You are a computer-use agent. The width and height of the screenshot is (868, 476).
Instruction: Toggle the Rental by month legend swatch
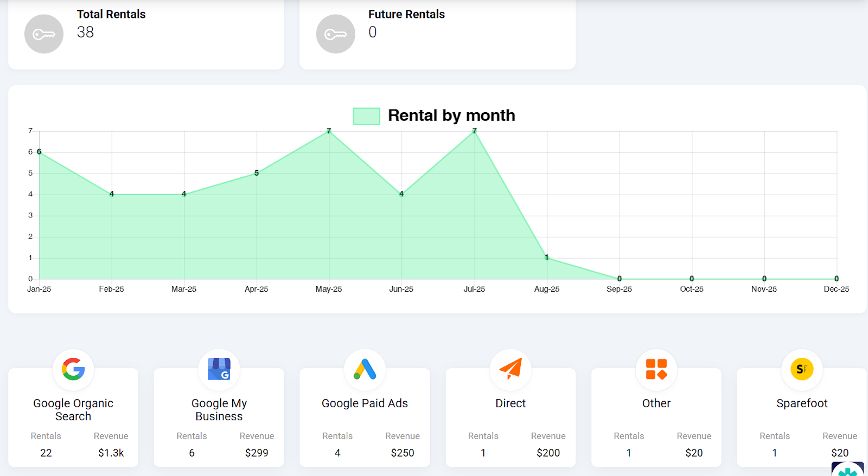tap(366, 116)
